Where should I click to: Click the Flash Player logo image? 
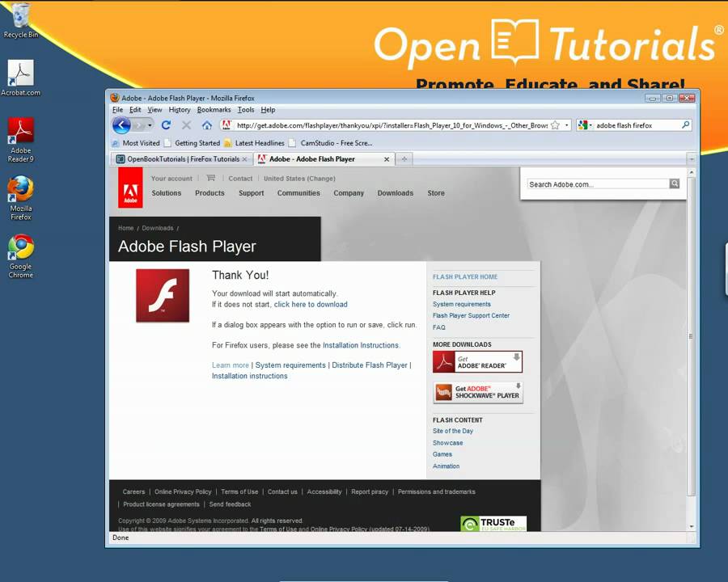click(163, 295)
